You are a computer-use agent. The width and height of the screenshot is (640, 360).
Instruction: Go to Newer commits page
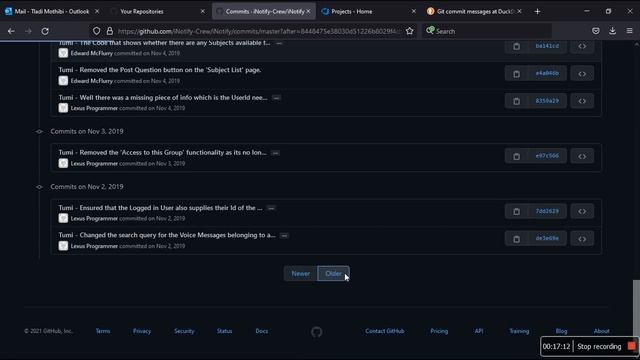(300, 273)
